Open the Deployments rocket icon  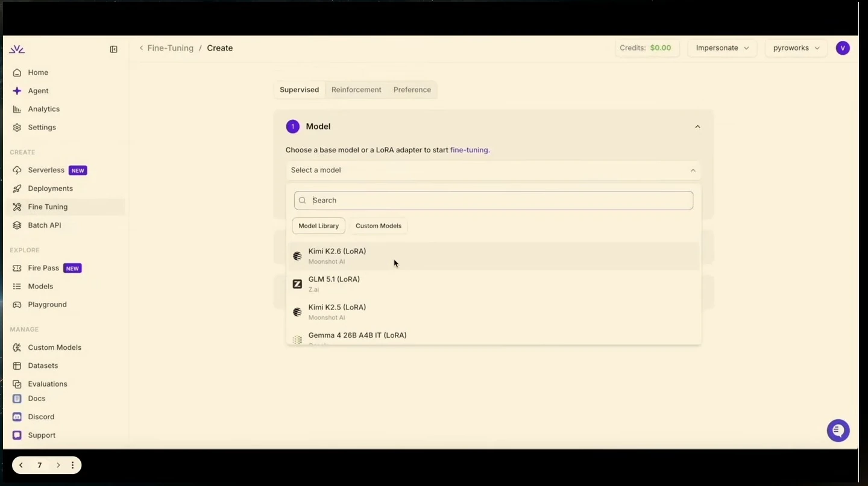tap(17, 188)
